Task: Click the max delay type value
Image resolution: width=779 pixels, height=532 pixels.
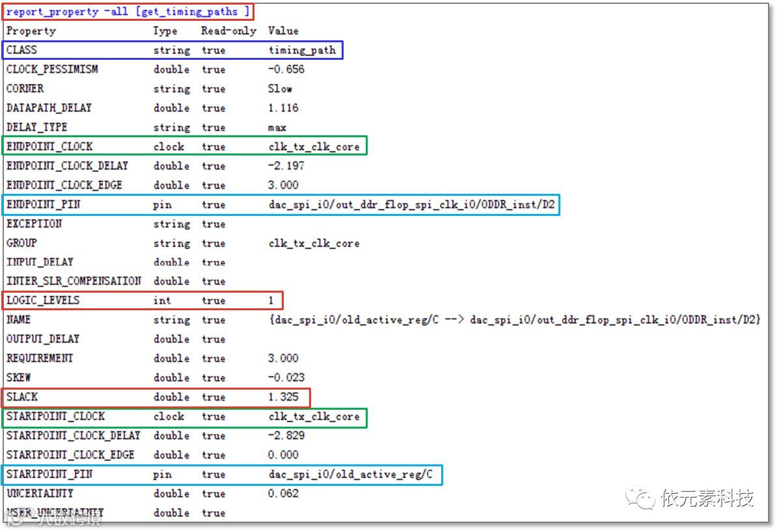Action: point(277,127)
